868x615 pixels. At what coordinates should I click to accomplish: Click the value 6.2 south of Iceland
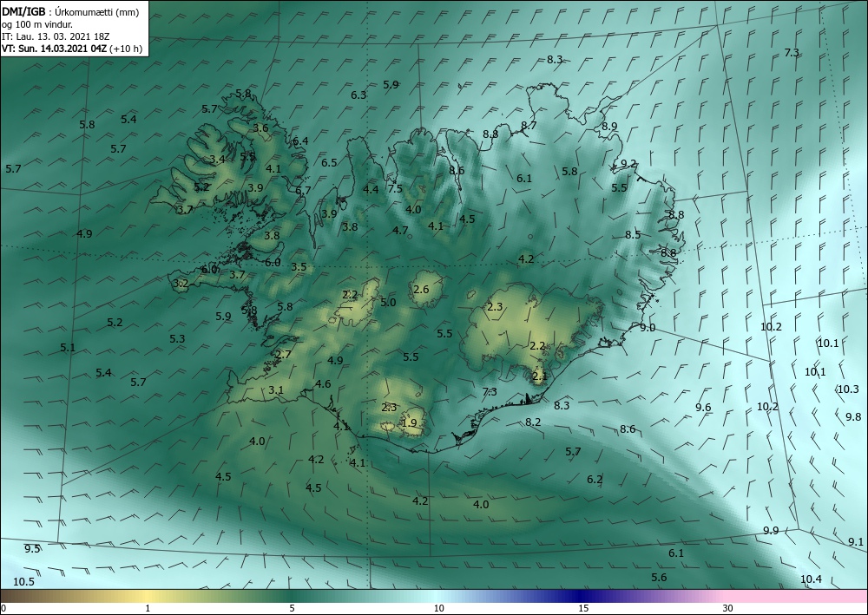(x=595, y=480)
